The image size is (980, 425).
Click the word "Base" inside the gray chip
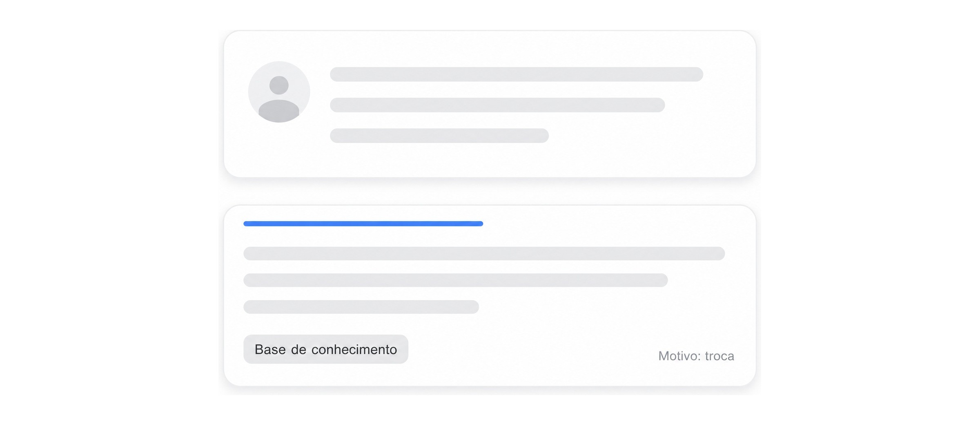click(270, 349)
